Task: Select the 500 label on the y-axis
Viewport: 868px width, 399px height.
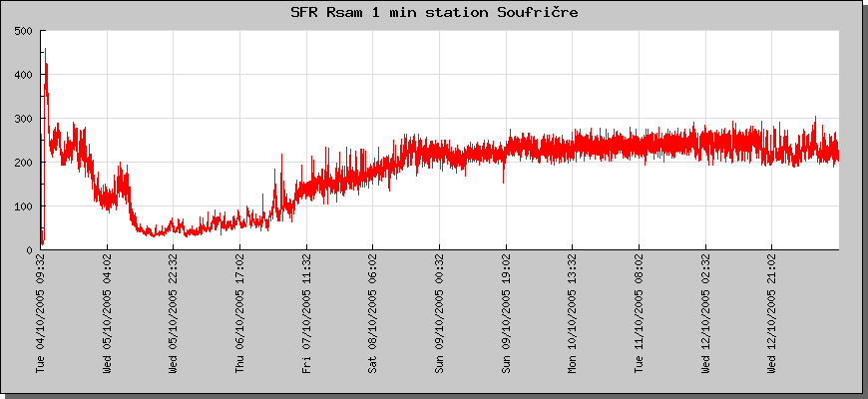Action: tap(23, 31)
